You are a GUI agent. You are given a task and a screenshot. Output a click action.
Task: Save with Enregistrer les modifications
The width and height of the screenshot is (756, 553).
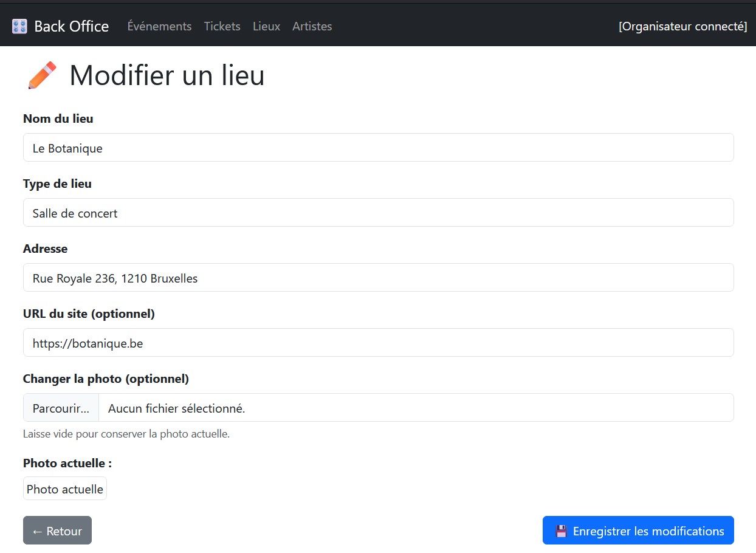click(x=638, y=531)
